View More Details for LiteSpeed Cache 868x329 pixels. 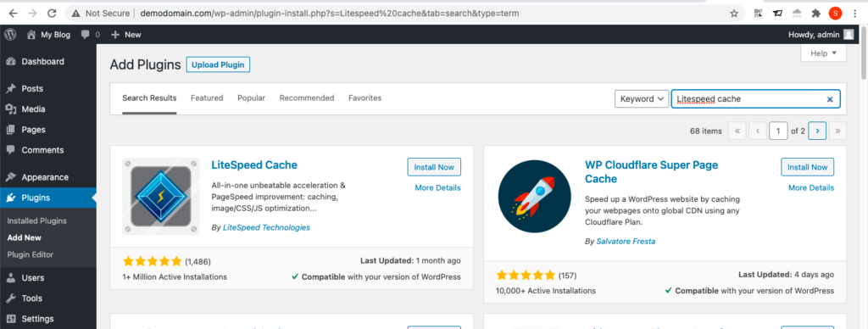point(438,187)
